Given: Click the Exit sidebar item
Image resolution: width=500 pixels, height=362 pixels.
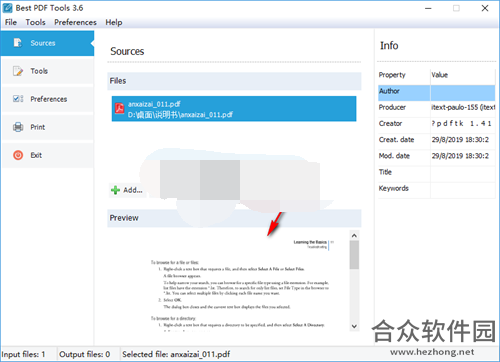Looking at the screenshot, I should pos(48,155).
